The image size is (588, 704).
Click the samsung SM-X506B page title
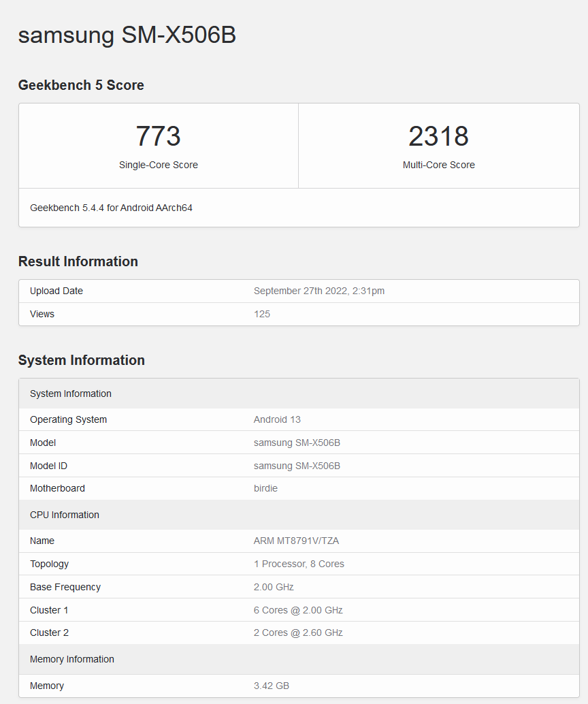point(127,35)
